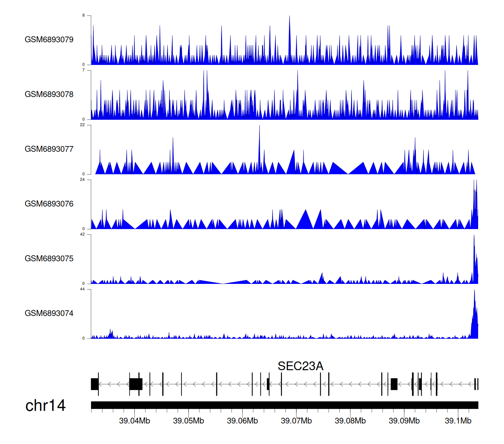Select the GSM6893078 track label
This screenshot has width=504, height=444.
(49, 95)
